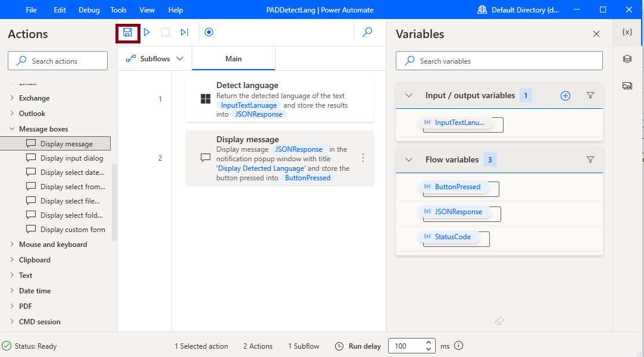Image resolution: width=644 pixels, height=357 pixels.
Task: Increase Run delay with the stepper
Action: (429, 342)
